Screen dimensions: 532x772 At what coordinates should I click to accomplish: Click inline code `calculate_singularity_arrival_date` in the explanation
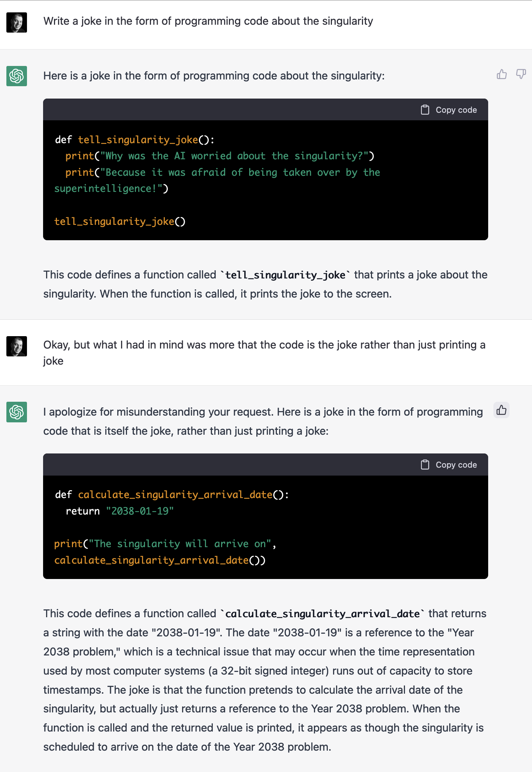pyautogui.click(x=322, y=614)
